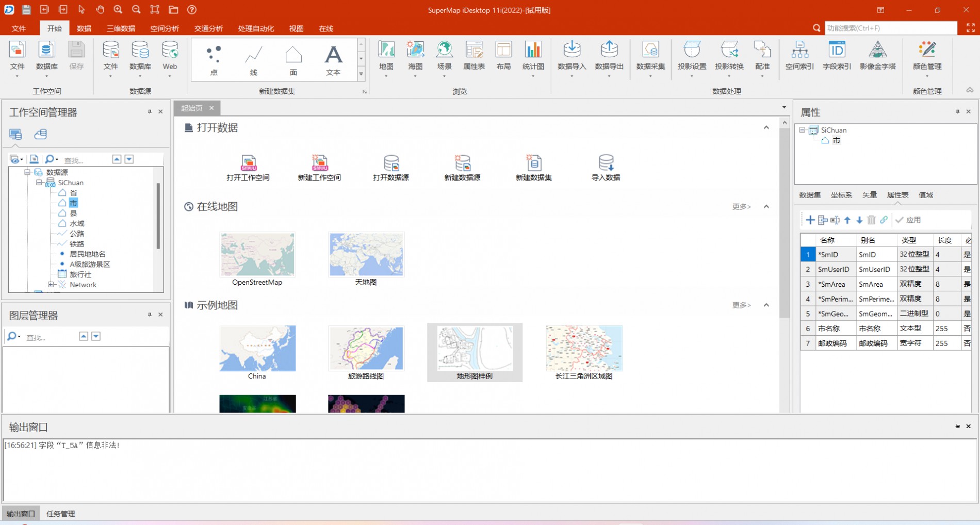This screenshot has height=525, width=980.
Task: Open the 天地图 thumbnail
Action: [366, 254]
